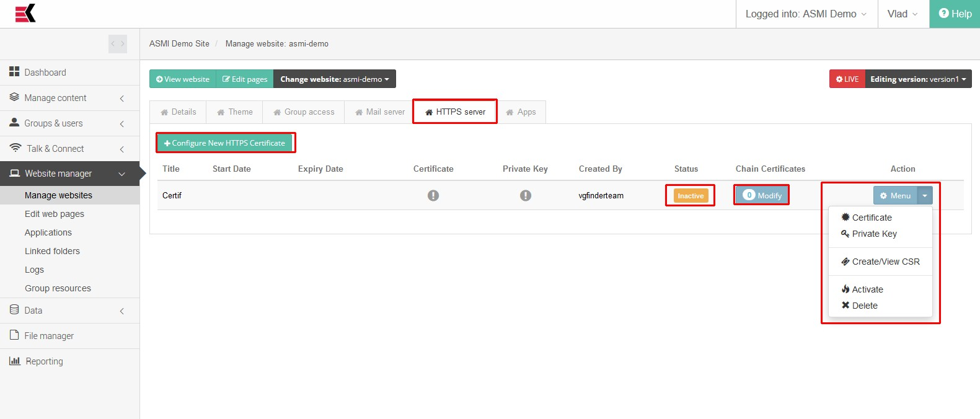The width and height of the screenshot is (980, 419).
Task: Click Configure New HTTPS Certificate
Action: coord(224,143)
